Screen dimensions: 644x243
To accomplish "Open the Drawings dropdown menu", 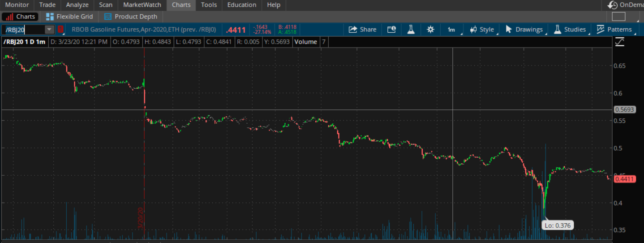I will coord(524,30).
